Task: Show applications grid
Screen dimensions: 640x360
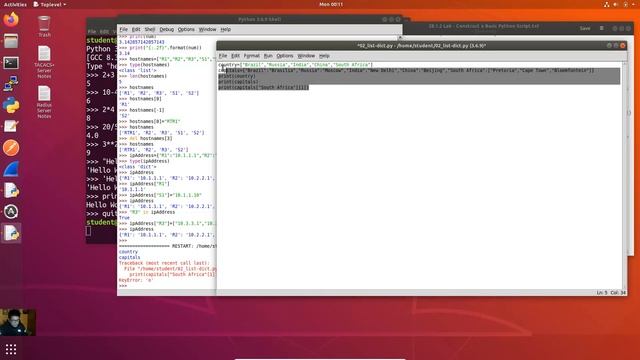Action: [11, 349]
